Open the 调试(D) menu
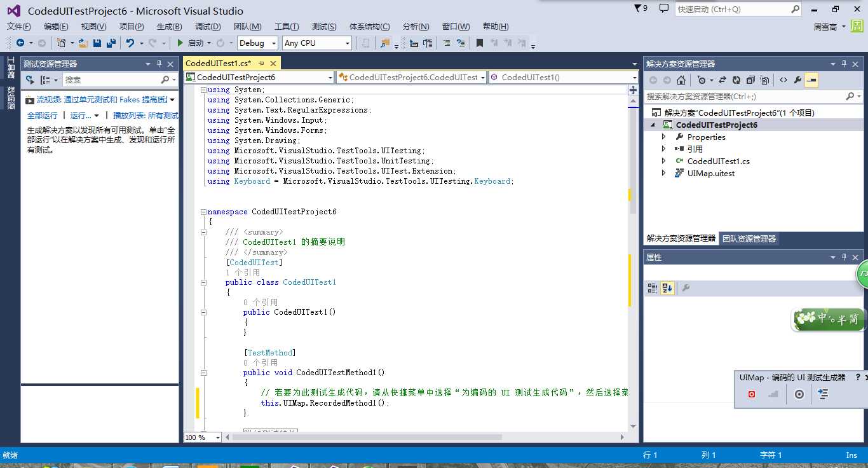 pos(208,26)
